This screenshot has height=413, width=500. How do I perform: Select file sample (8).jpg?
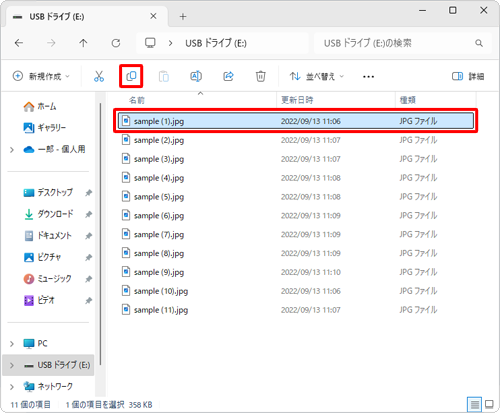296,253
